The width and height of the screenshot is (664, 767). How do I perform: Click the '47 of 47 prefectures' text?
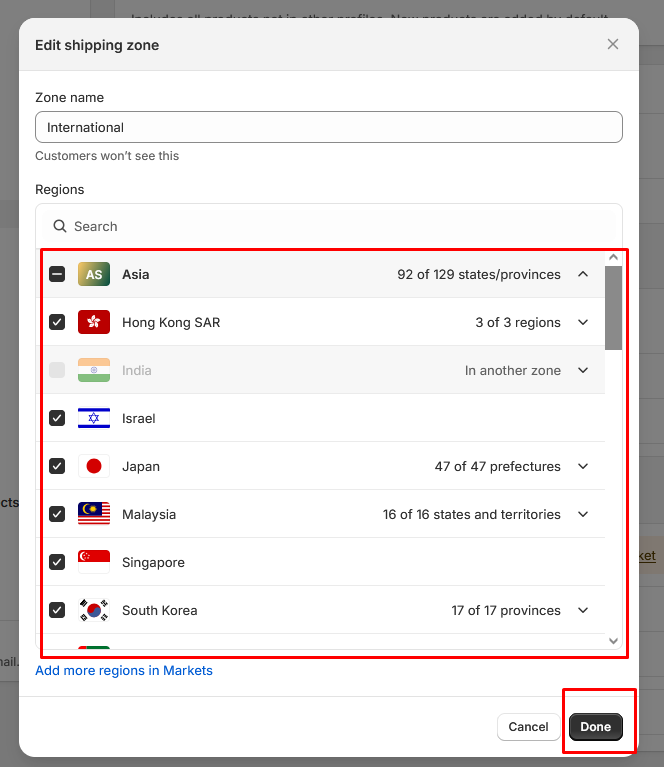click(x=497, y=466)
